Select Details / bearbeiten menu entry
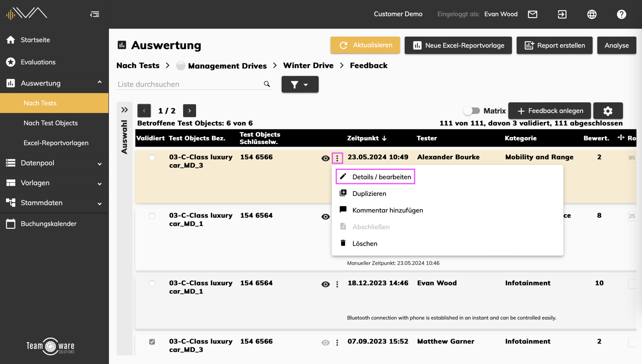This screenshot has width=642, height=364. [x=375, y=176]
